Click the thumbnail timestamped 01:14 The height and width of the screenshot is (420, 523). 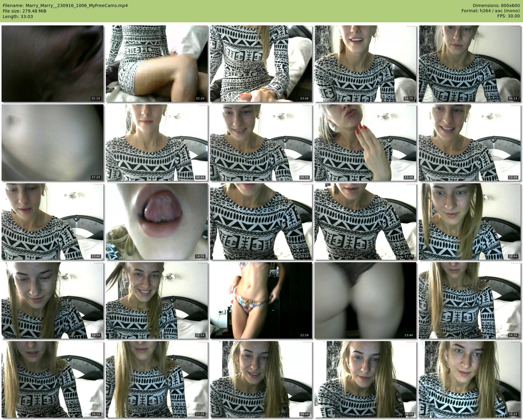[52, 64]
